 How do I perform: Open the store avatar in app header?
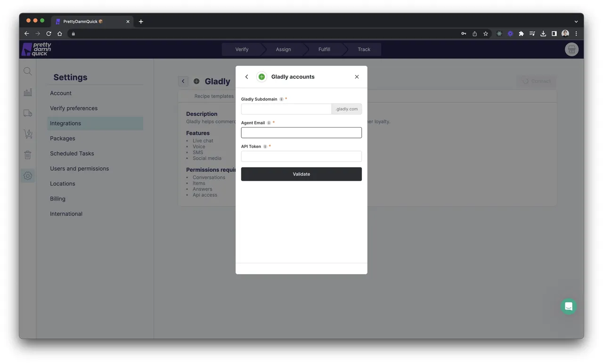(x=571, y=49)
